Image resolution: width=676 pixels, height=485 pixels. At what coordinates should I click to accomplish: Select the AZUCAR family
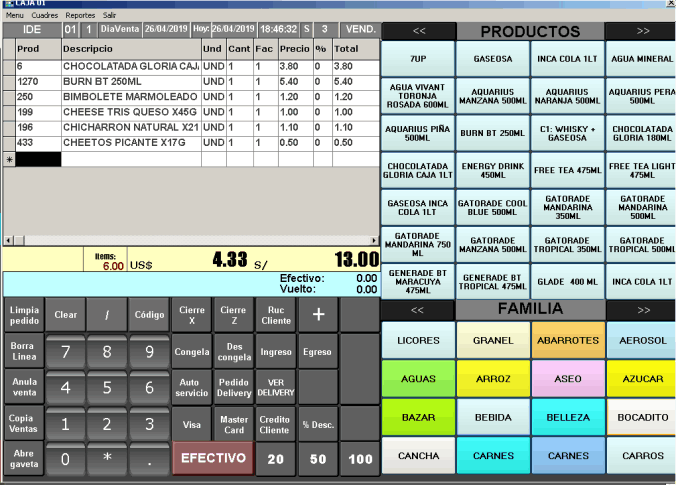[642, 379]
